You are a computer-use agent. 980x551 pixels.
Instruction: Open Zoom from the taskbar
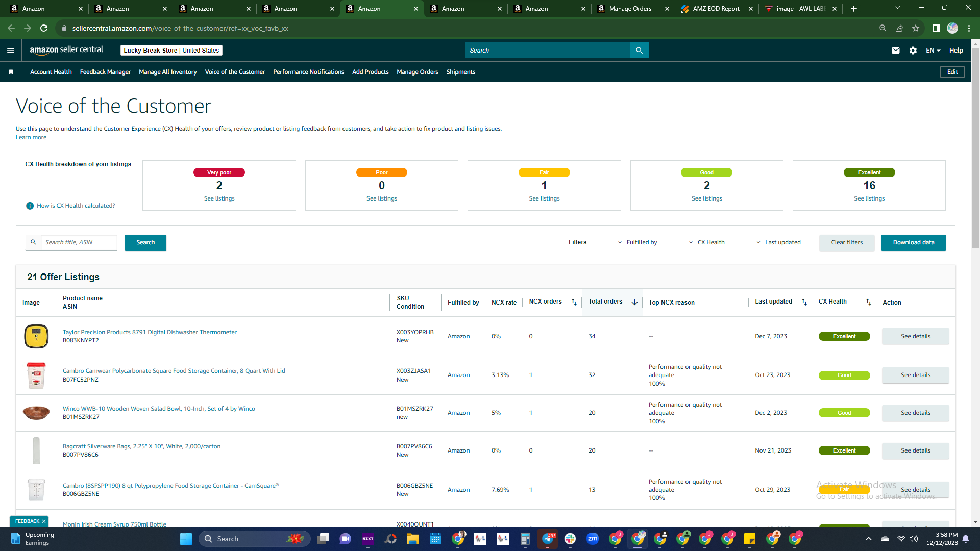[593, 539]
